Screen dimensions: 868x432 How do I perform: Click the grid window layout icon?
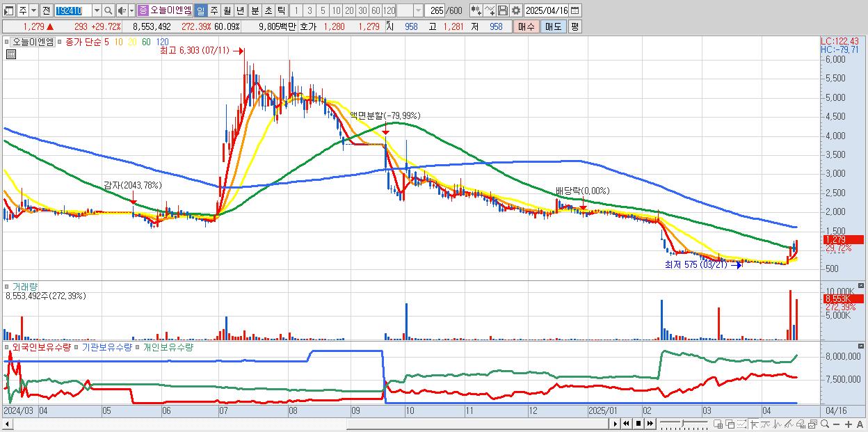point(718,424)
